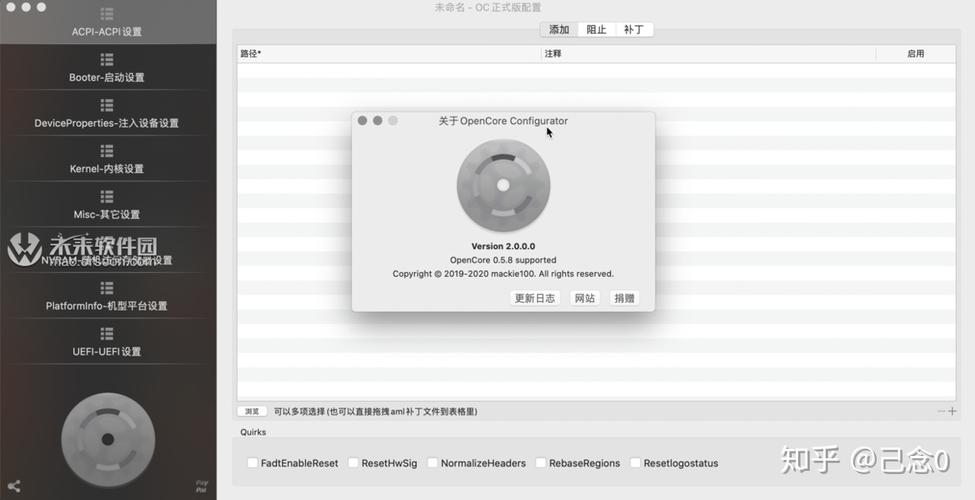975x500 pixels.
Task: Click the DeviceProperties-注入设备设置 sidebar label
Action: tap(107, 123)
